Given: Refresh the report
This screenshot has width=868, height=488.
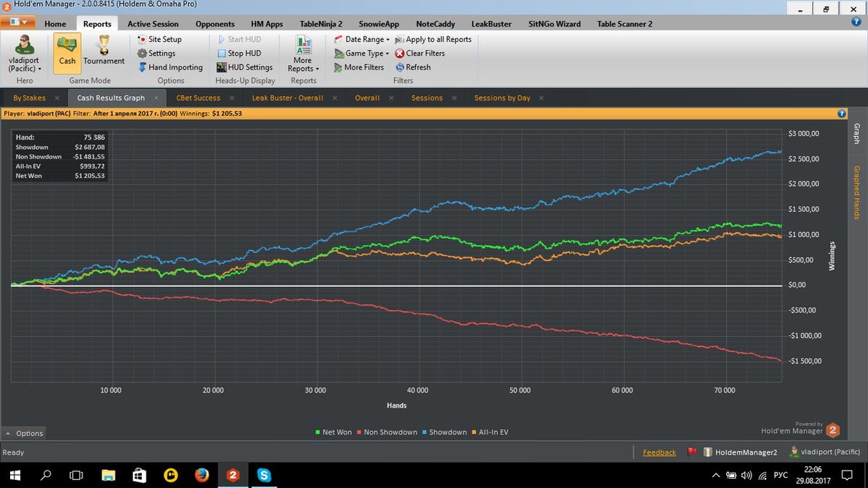Looking at the screenshot, I should pyautogui.click(x=412, y=67).
